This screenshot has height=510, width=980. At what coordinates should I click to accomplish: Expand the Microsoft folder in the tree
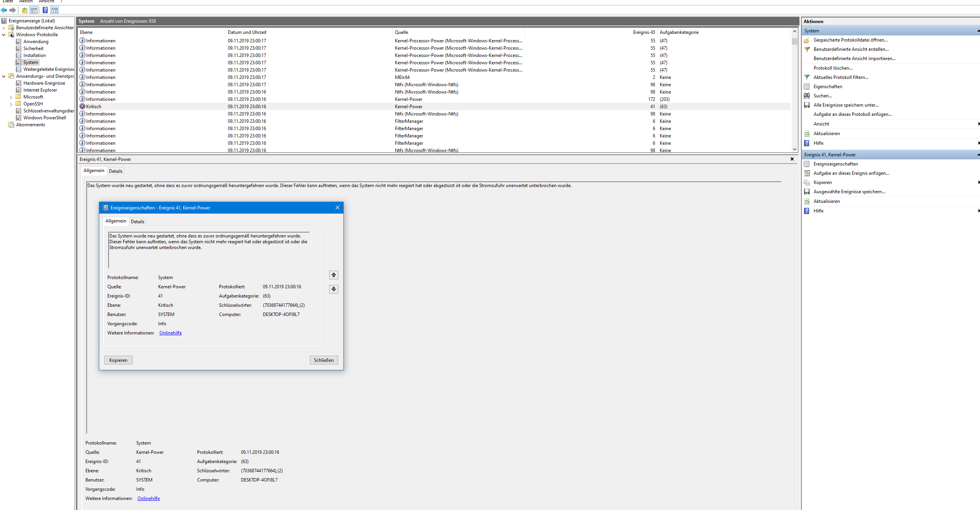(x=11, y=97)
